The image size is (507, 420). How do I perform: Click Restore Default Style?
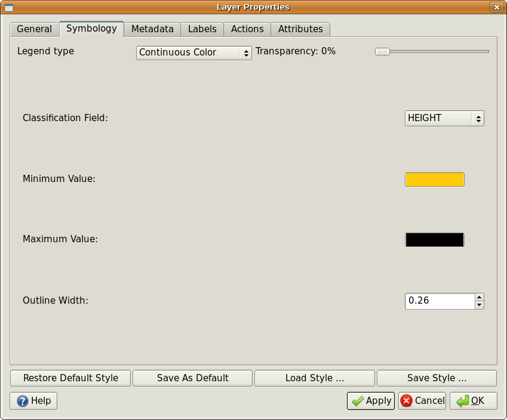pyautogui.click(x=70, y=378)
